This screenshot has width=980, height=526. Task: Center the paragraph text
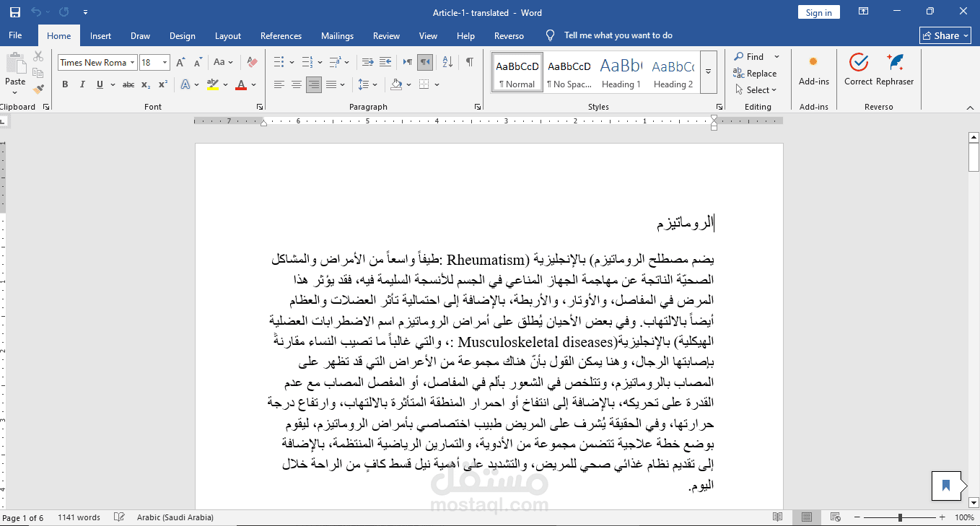point(297,84)
